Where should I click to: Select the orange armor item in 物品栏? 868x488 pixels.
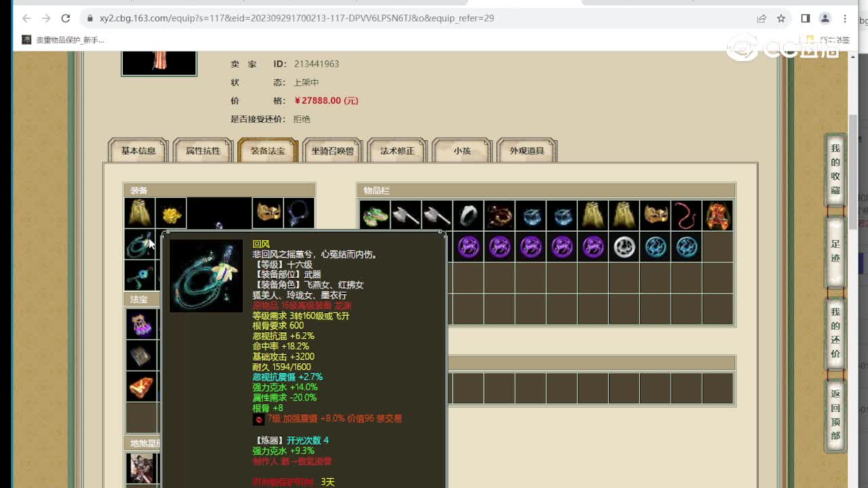pyautogui.click(x=717, y=215)
